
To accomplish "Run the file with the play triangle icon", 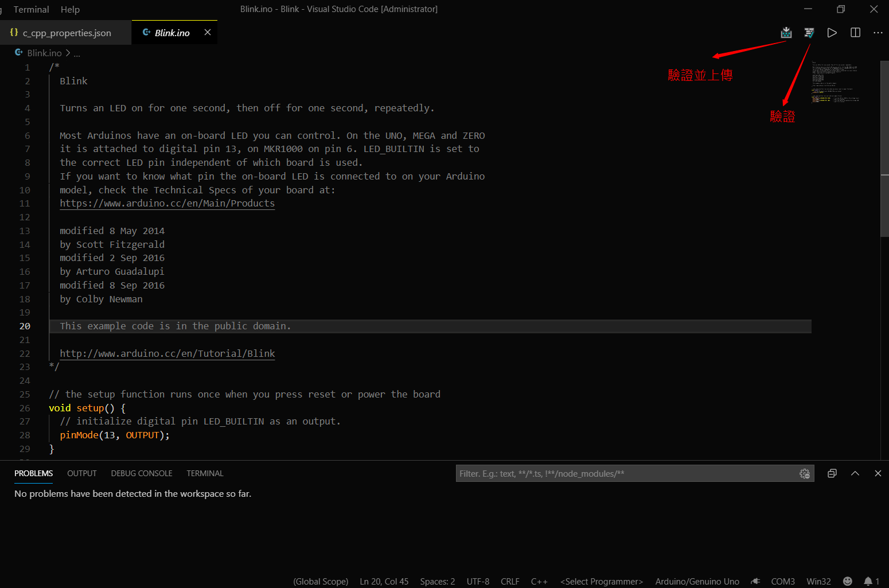I will click(x=832, y=33).
